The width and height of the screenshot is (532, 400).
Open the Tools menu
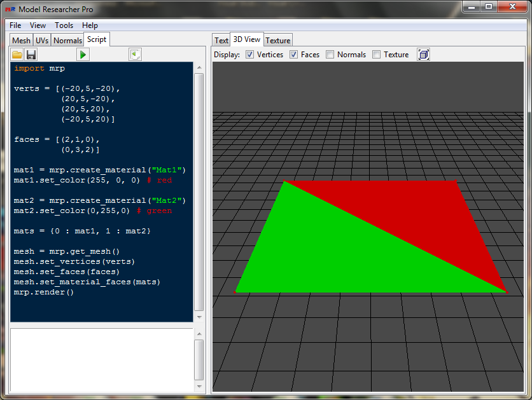(64, 25)
